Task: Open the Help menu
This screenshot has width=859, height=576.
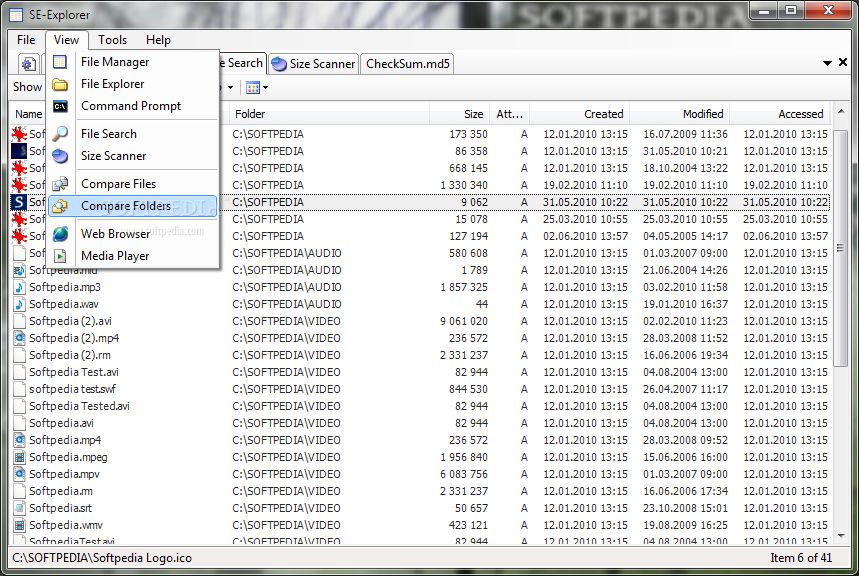Action: (158, 40)
